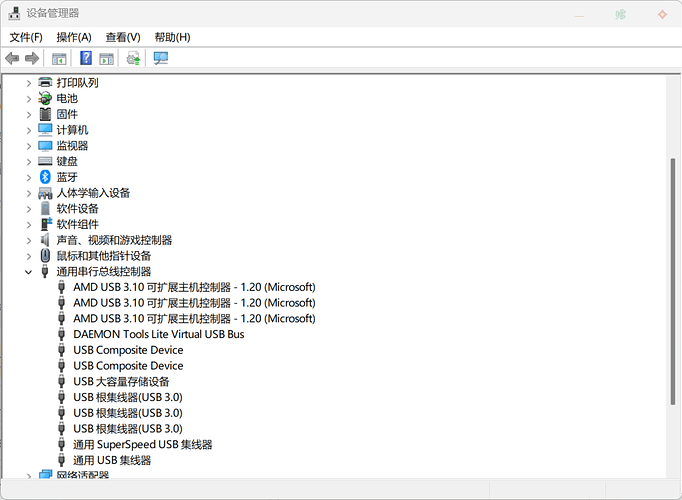682x500 pixels.
Task: Select the 声音、视频和游戏控制器 label
Action: pyautogui.click(x=114, y=240)
